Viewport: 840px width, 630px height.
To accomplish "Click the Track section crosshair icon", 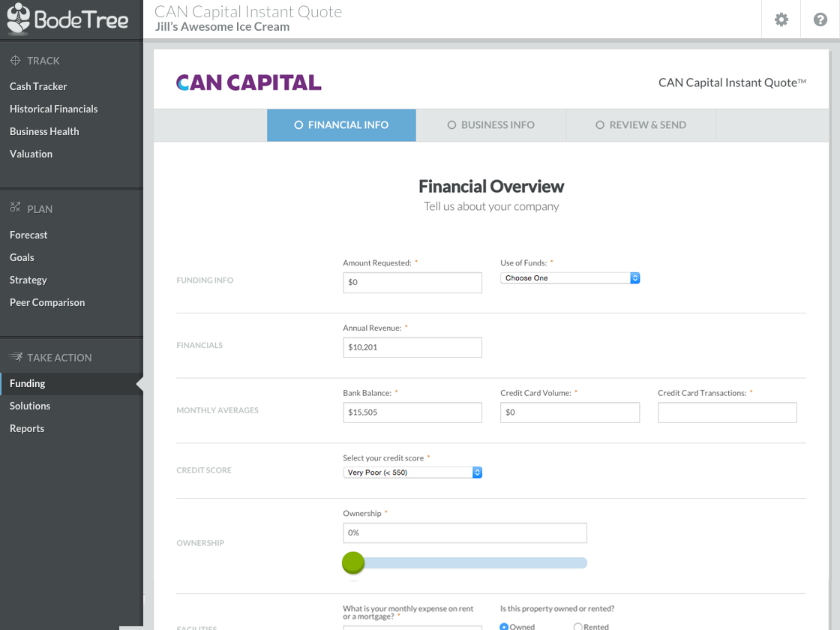I will pos(16,61).
